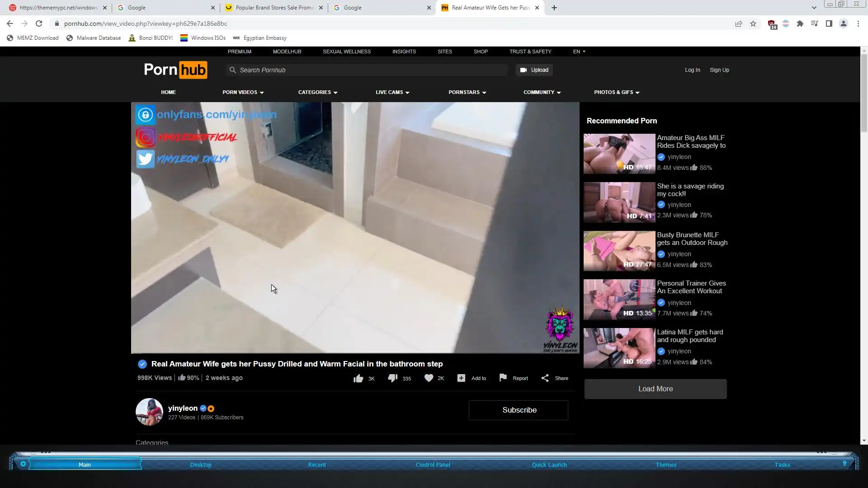Click the Load More button

656,389
